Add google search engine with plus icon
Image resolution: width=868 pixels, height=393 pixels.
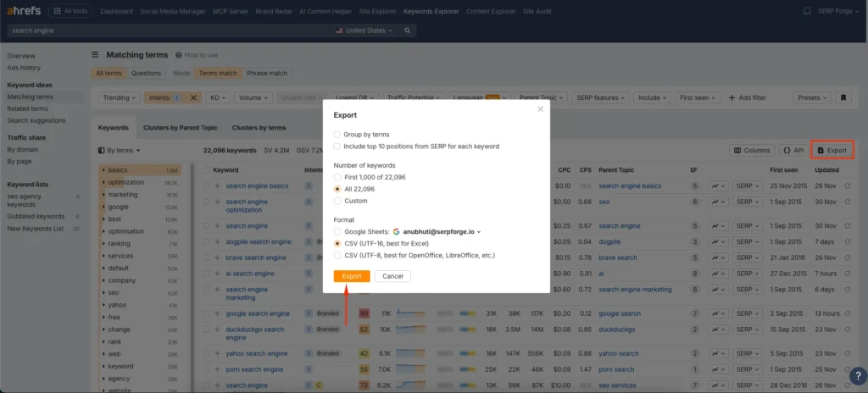coord(218,313)
